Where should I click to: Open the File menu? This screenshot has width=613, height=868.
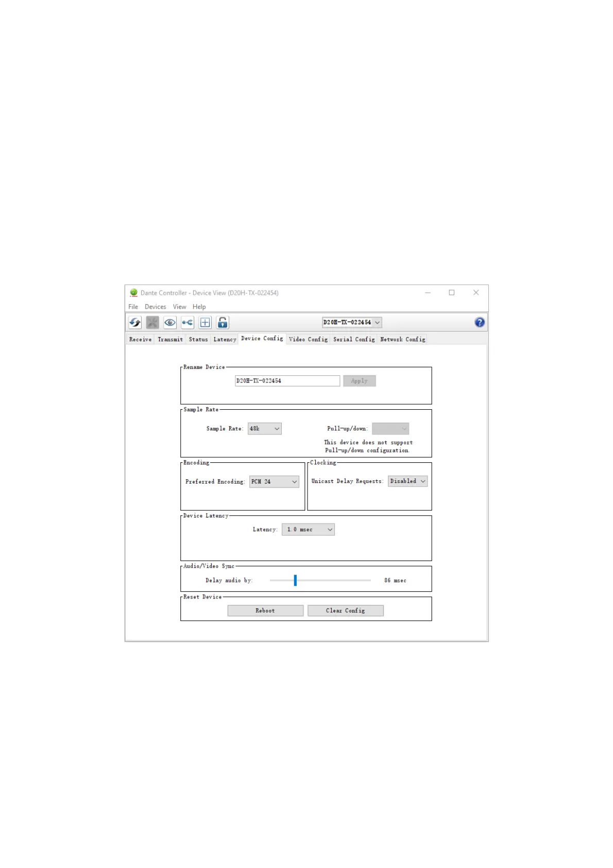(133, 307)
